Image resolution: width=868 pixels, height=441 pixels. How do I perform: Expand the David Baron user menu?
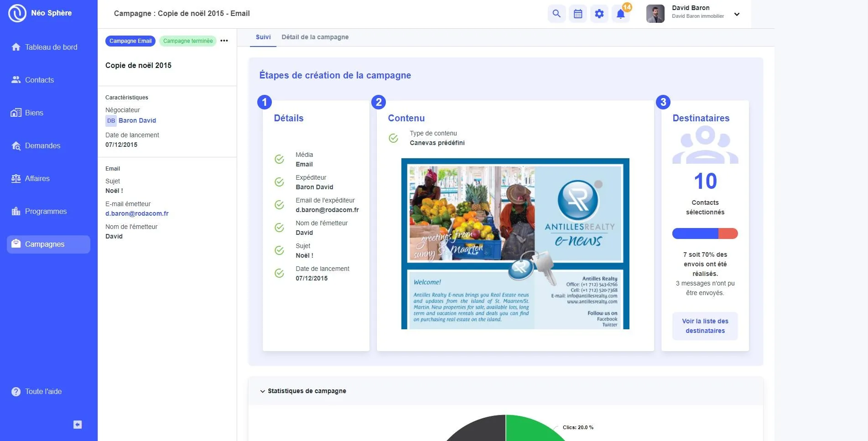737,14
